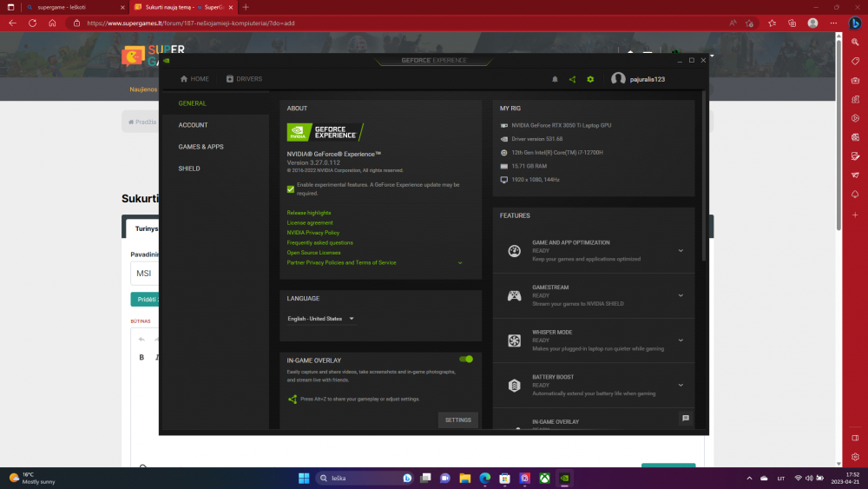
Task: Open the Games & Apps section
Action: point(201,147)
